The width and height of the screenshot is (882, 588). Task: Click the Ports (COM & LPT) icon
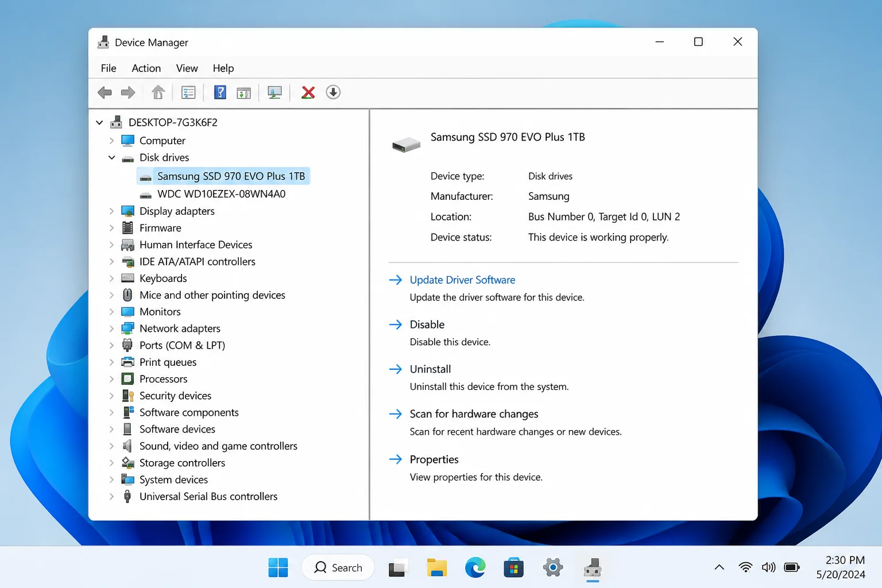[127, 345]
